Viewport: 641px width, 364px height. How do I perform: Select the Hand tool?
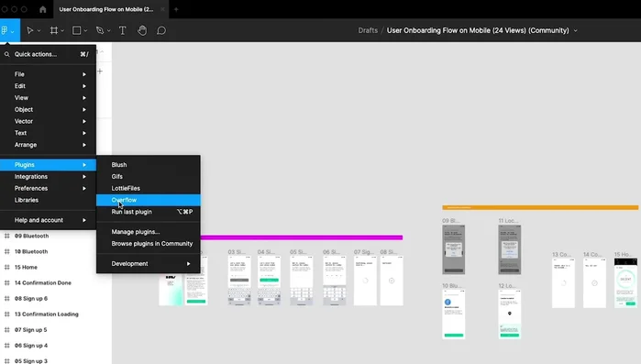[x=142, y=30]
